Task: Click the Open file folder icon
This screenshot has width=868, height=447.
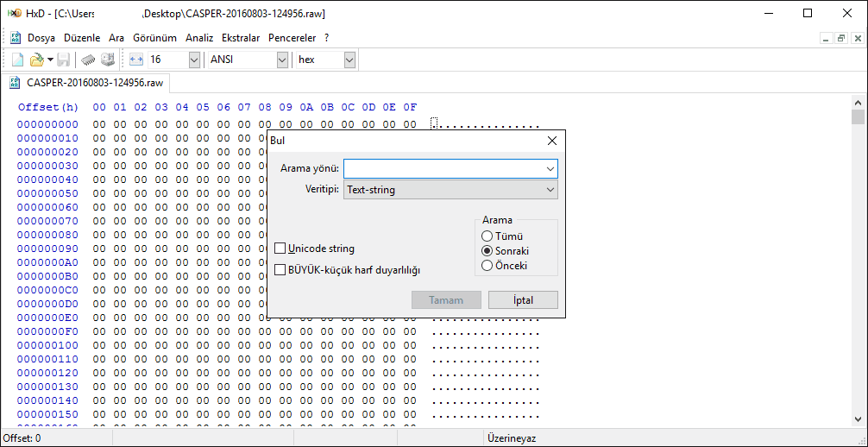Action: [36, 60]
